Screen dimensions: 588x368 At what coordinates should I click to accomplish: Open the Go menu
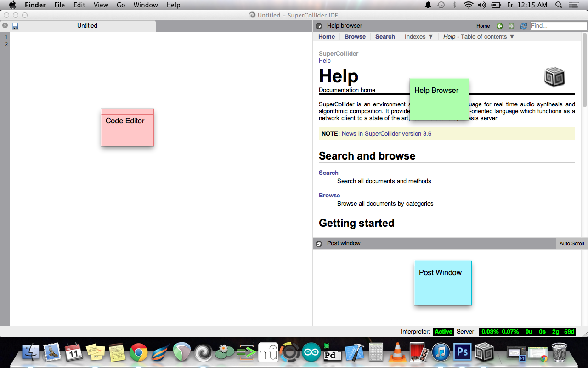coord(121,5)
